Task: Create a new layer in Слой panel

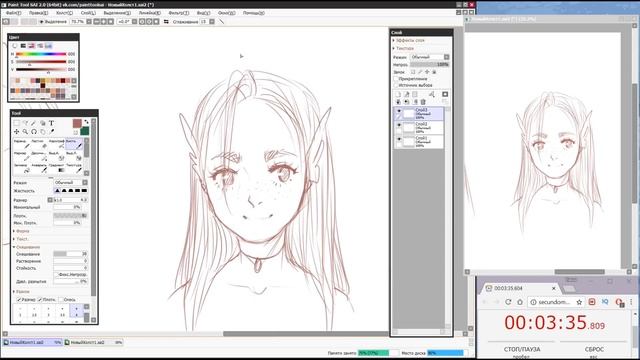Action: tap(398, 94)
